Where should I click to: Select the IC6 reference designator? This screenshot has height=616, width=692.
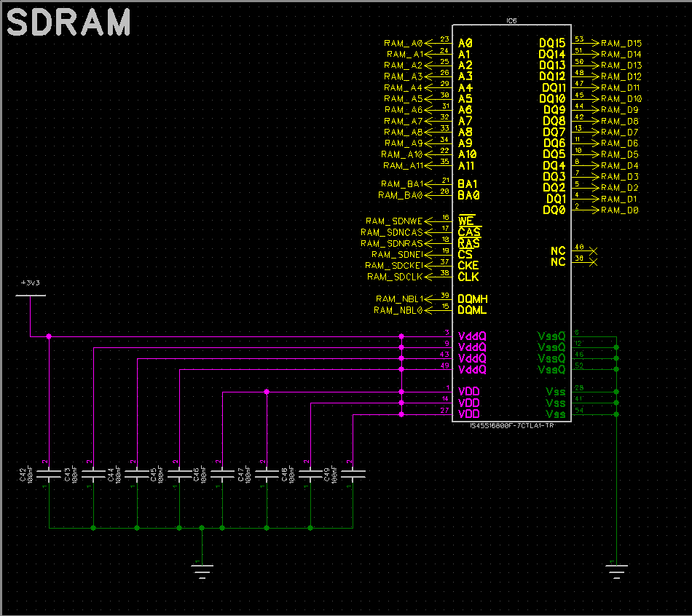[x=511, y=20]
